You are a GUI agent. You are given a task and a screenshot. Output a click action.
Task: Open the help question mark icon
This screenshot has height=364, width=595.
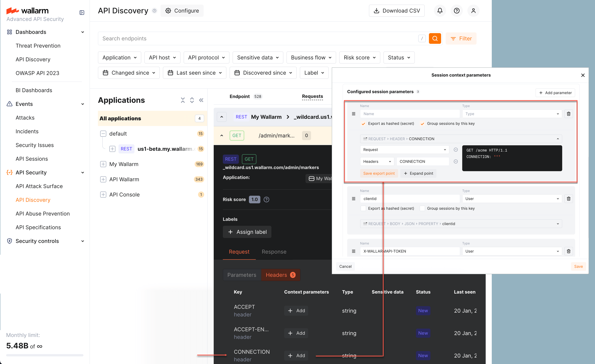pyautogui.click(x=456, y=11)
